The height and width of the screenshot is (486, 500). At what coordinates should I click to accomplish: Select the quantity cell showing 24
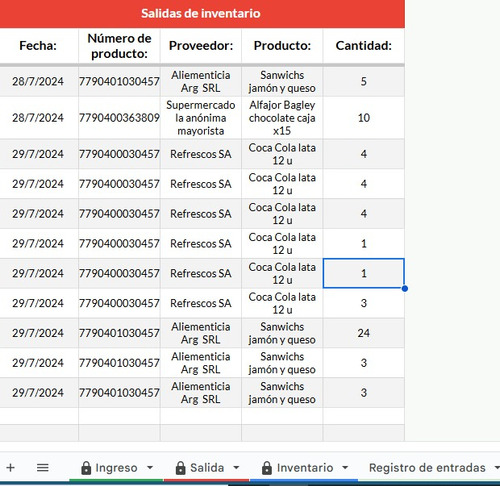tap(364, 333)
